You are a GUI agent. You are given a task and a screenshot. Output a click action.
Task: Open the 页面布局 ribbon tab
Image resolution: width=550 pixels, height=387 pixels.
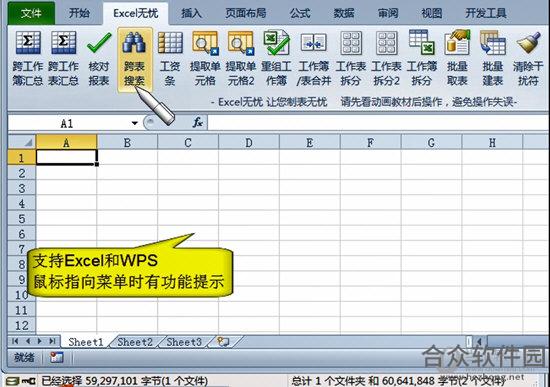coord(246,13)
